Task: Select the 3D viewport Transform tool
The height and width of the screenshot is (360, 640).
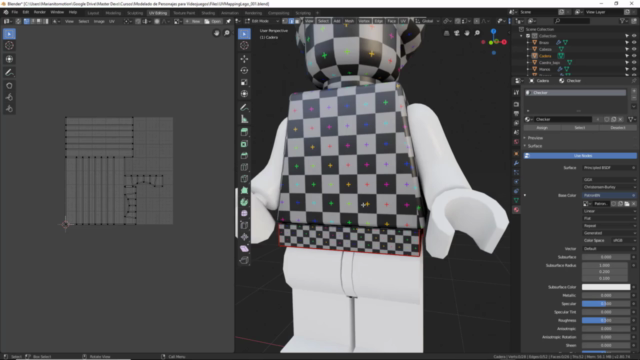Action: tap(244, 94)
